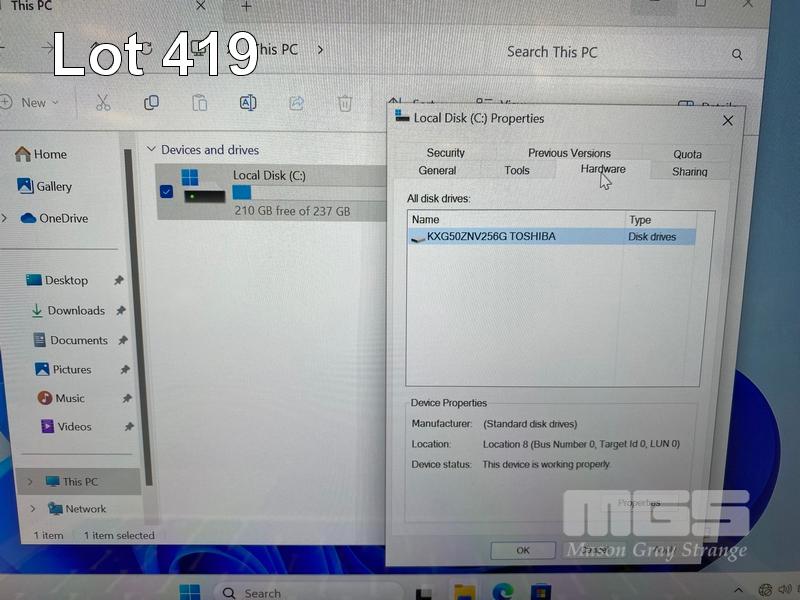The height and width of the screenshot is (600, 800).
Task: Expand the OneDrive tree node
Action: tap(6, 218)
